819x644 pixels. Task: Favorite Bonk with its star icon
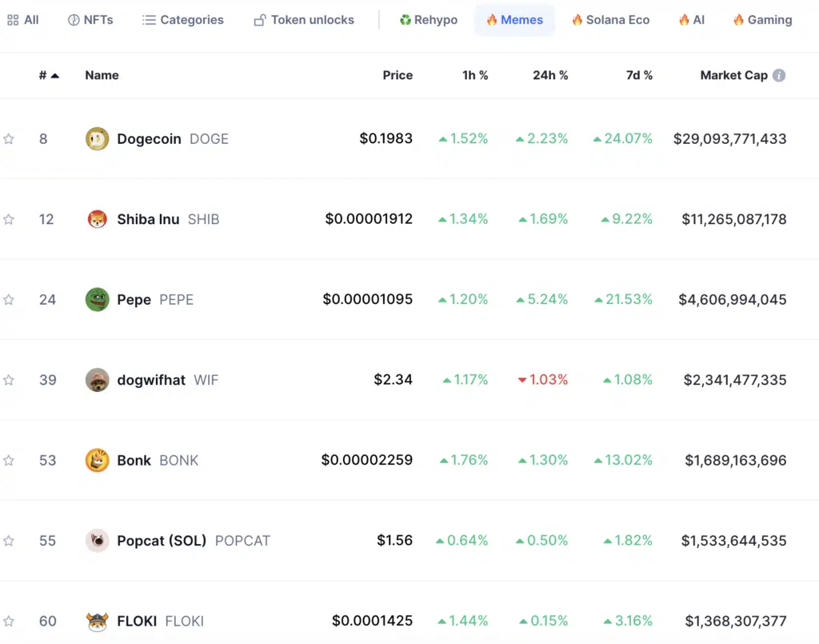point(9,461)
